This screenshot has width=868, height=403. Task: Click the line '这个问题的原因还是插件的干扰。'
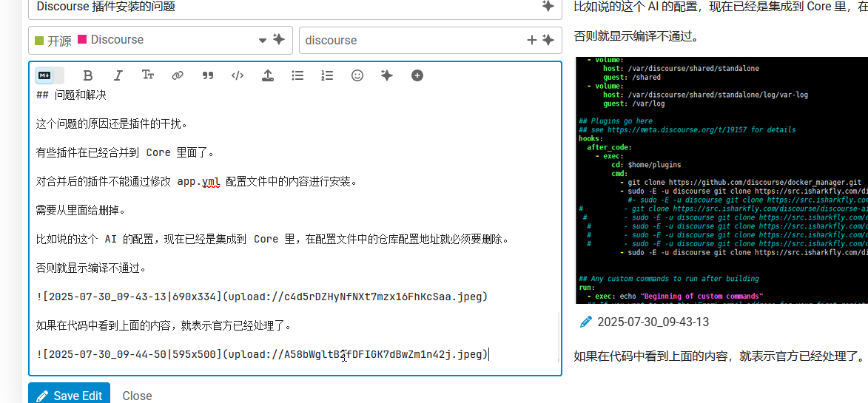coord(112,123)
